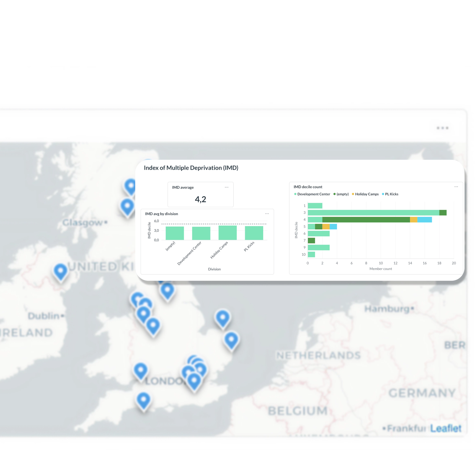Open IMD avg by division ellipsis menu
Screen dimensions: 476x476
click(267, 214)
